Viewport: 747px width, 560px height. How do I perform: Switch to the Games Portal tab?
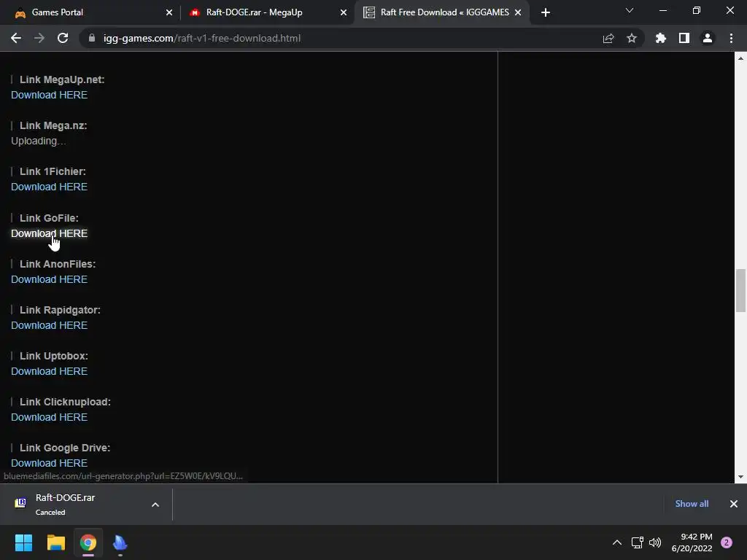click(93, 12)
